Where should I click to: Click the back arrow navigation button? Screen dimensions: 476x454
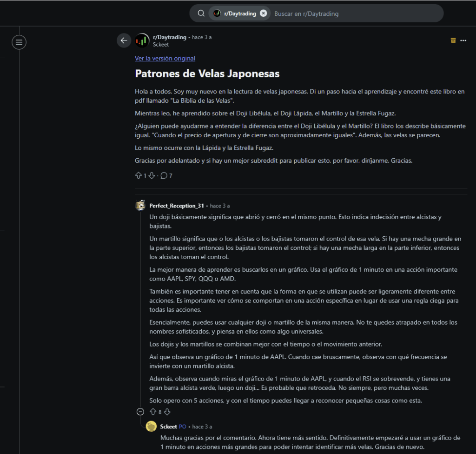[x=124, y=40]
